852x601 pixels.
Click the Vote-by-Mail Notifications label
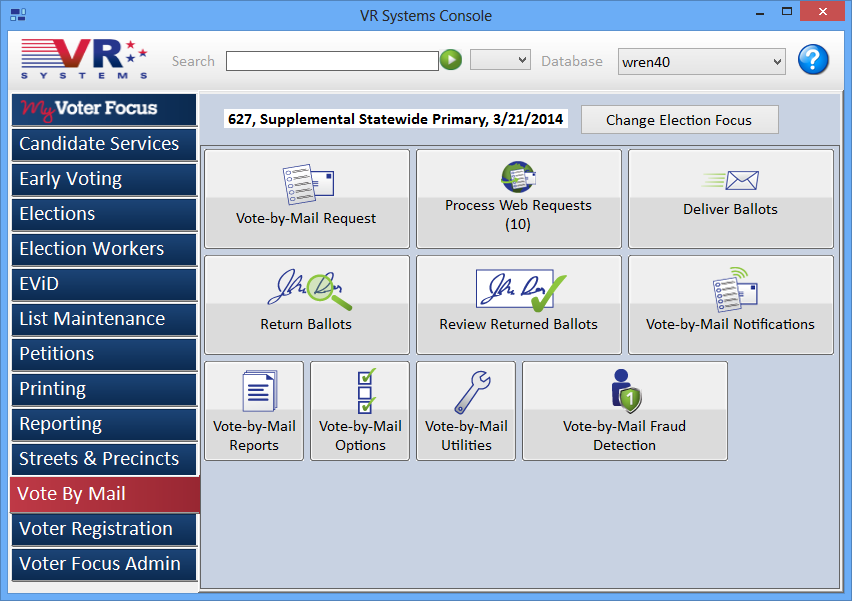(x=730, y=324)
